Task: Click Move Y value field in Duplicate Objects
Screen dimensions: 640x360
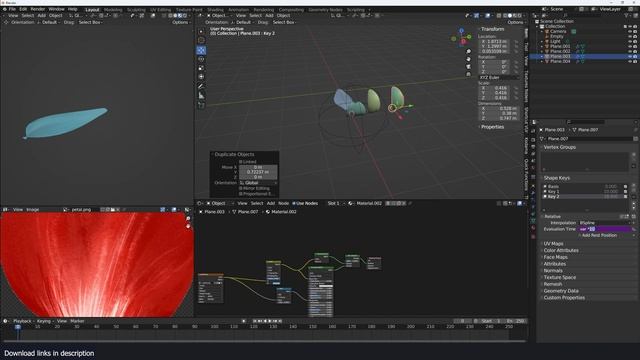Action: [258, 172]
